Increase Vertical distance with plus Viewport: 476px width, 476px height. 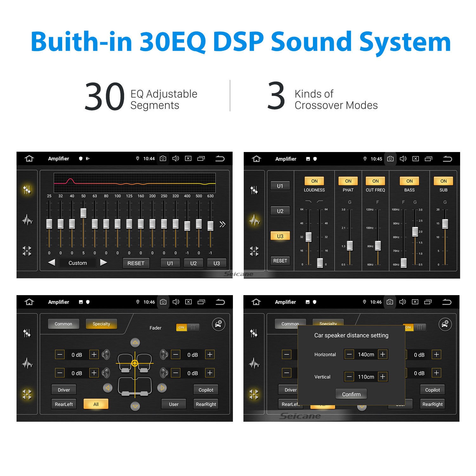click(383, 377)
